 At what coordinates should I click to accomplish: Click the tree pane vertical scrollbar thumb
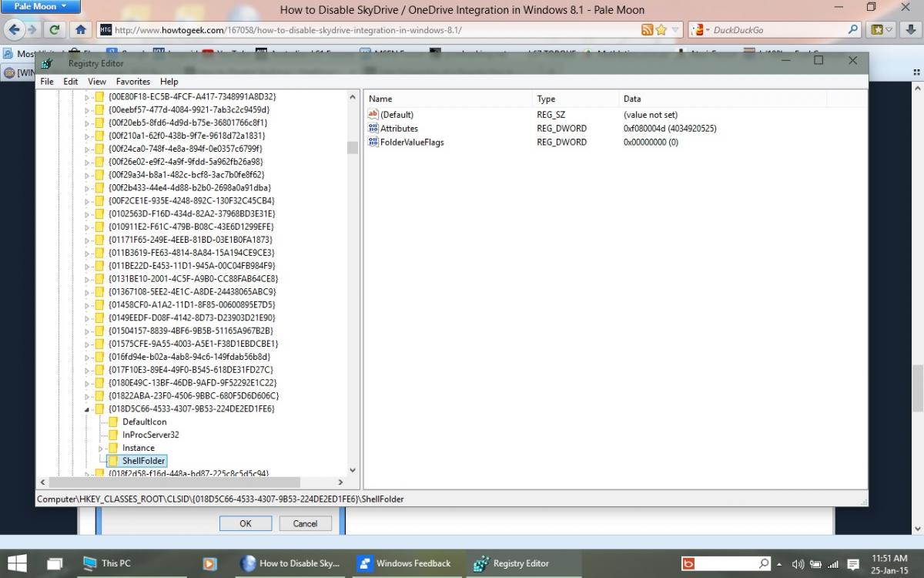353,148
